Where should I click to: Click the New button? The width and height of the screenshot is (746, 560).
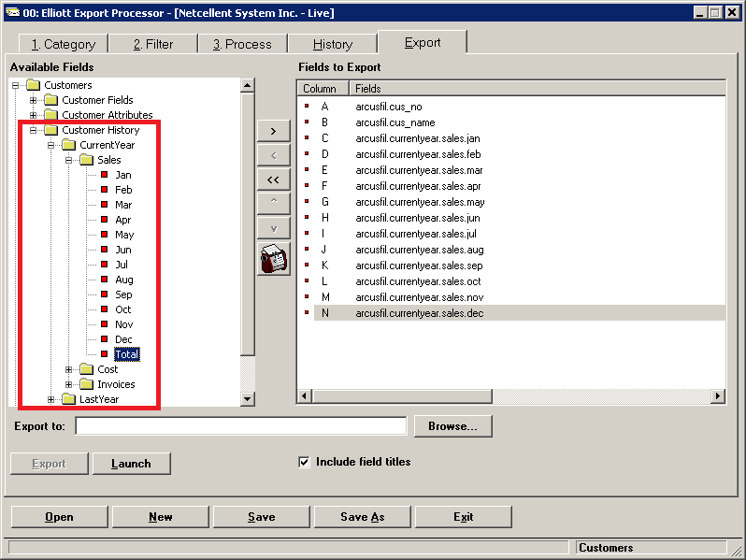click(x=161, y=517)
